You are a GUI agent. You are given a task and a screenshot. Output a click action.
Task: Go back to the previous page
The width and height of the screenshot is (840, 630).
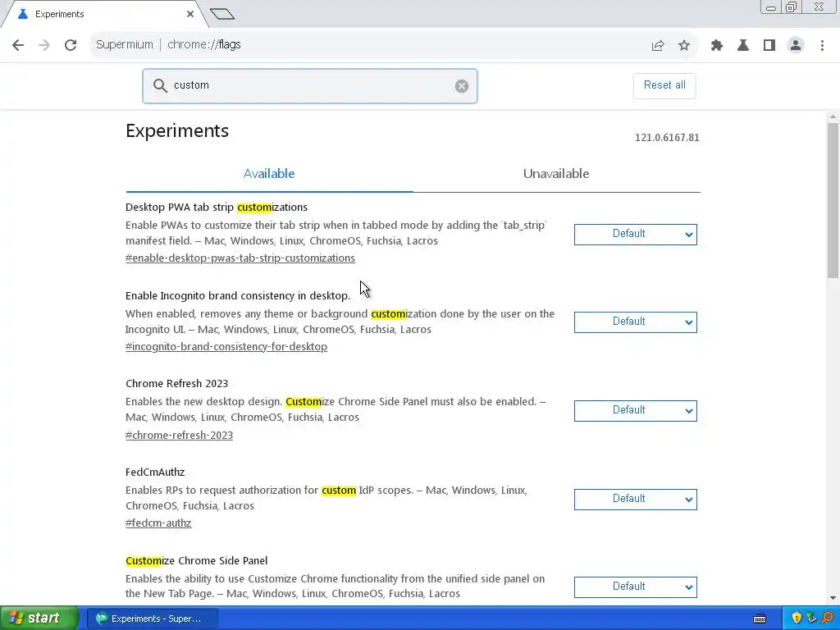[18, 45]
